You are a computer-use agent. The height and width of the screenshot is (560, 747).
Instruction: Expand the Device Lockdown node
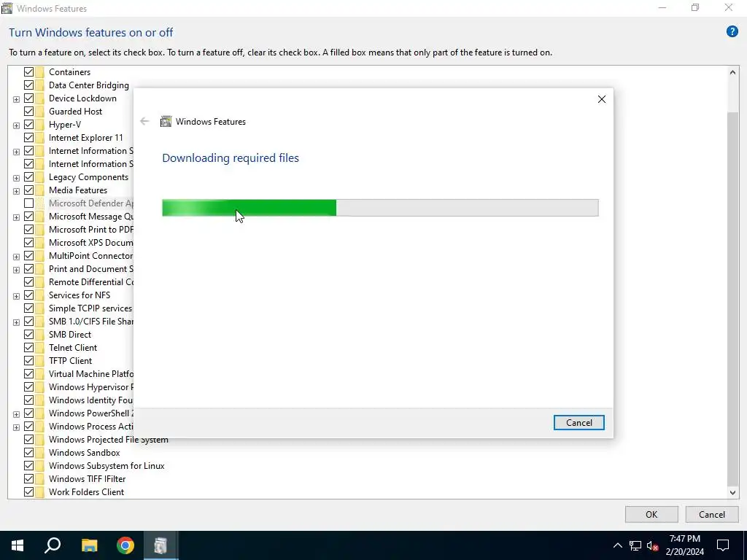tap(16, 99)
